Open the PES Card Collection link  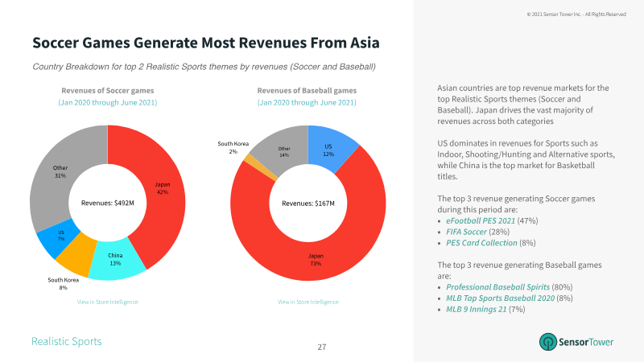pyautogui.click(x=481, y=243)
